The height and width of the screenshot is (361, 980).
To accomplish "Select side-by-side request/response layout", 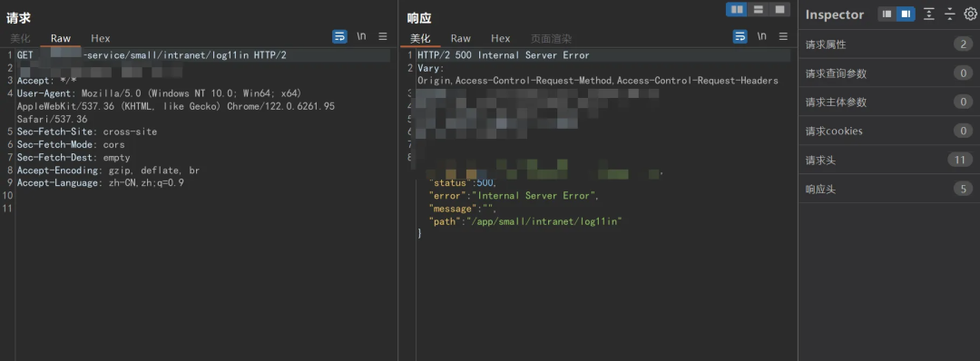I will pyautogui.click(x=737, y=9).
